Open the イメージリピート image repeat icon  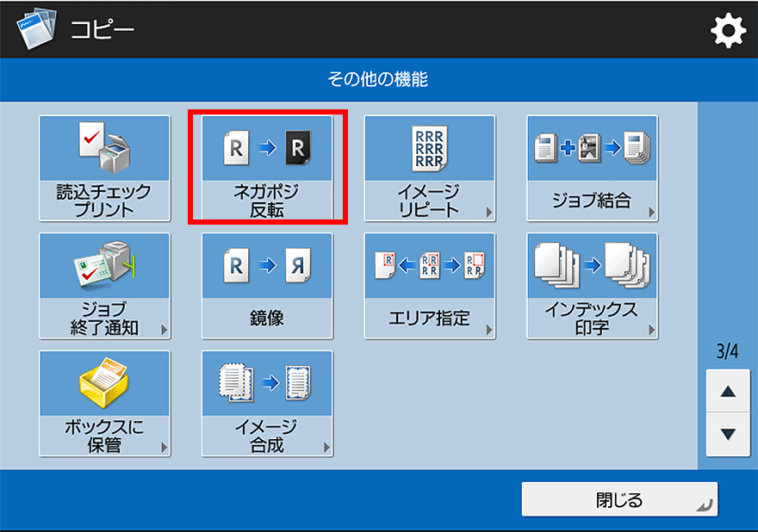coord(429,148)
